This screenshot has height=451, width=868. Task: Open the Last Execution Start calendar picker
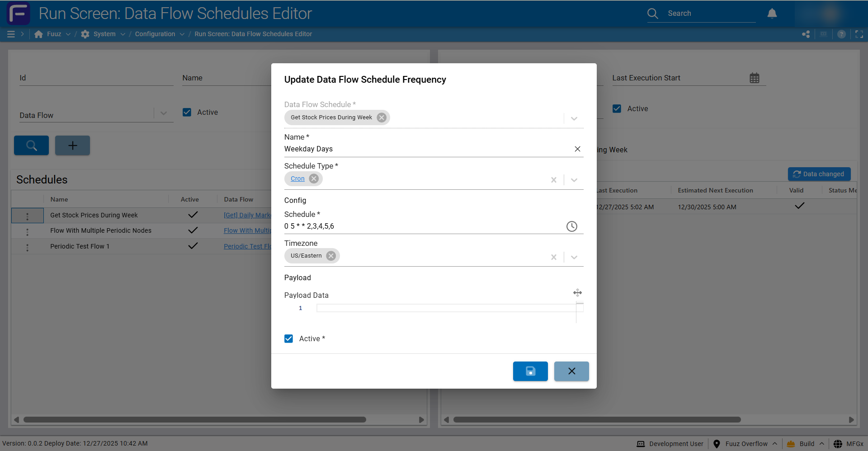pos(755,78)
